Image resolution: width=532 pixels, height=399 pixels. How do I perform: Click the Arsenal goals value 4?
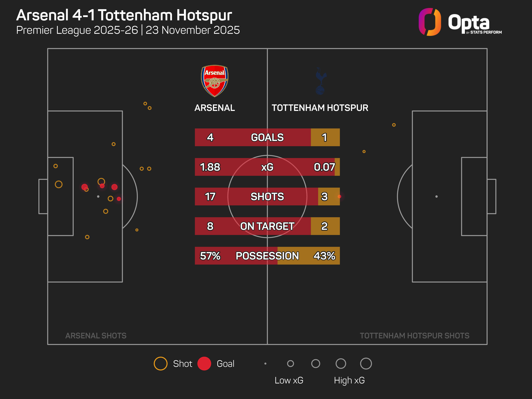coord(210,137)
